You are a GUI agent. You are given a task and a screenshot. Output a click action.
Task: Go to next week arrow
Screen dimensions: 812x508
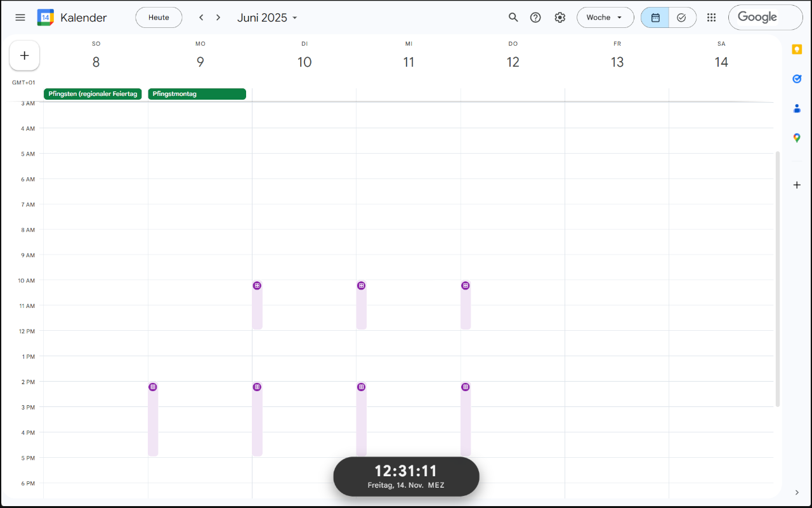click(218, 17)
